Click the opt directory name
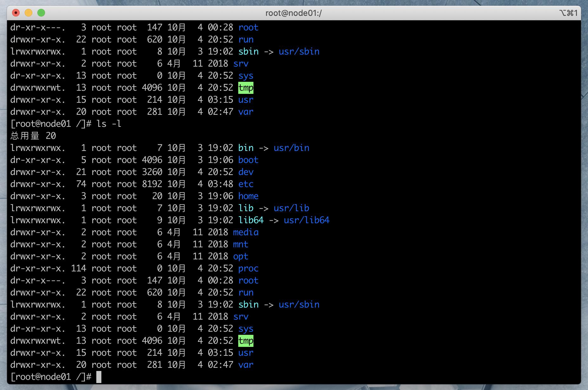The image size is (588, 390). pyautogui.click(x=241, y=256)
